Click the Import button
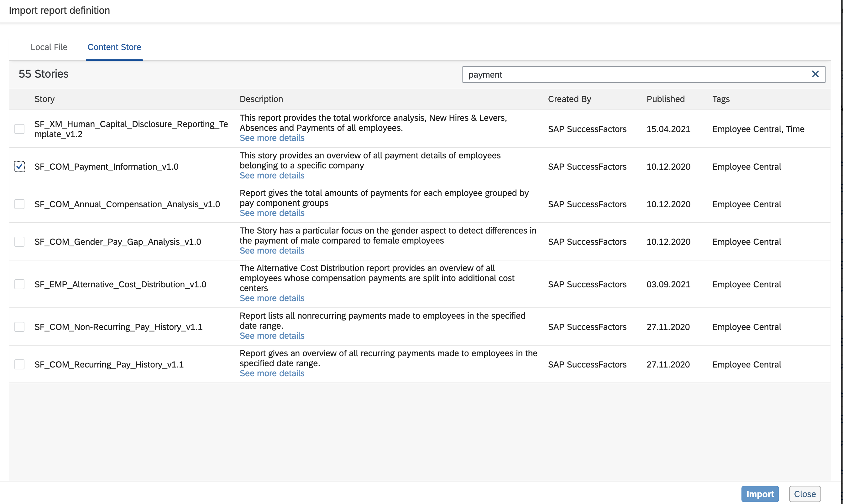This screenshot has height=504, width=843. (x=760, y=494)
